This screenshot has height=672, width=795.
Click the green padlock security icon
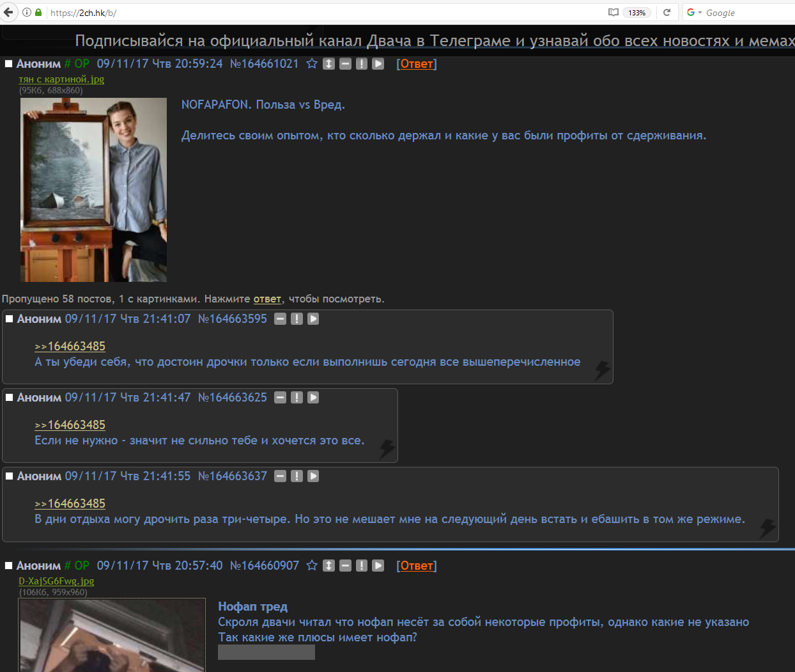point(38,12)
